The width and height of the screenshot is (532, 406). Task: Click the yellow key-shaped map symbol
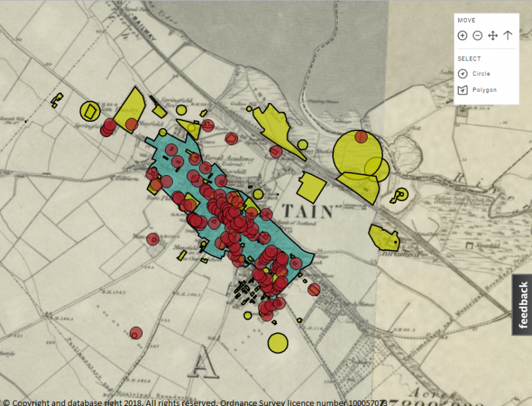tap(400, 194)
